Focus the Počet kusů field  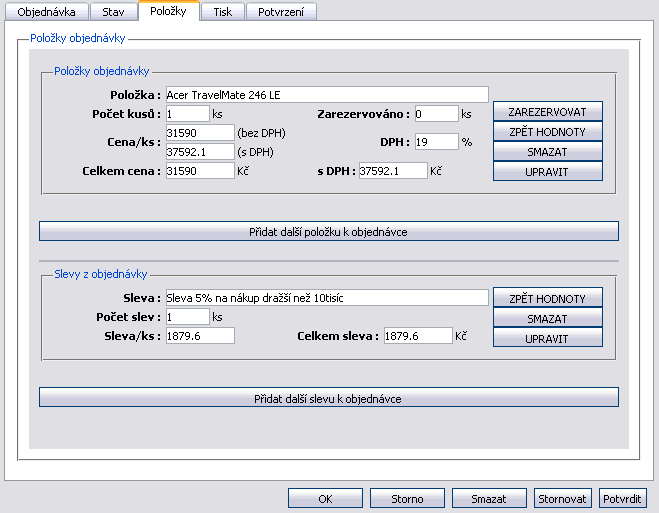point(187,114)
